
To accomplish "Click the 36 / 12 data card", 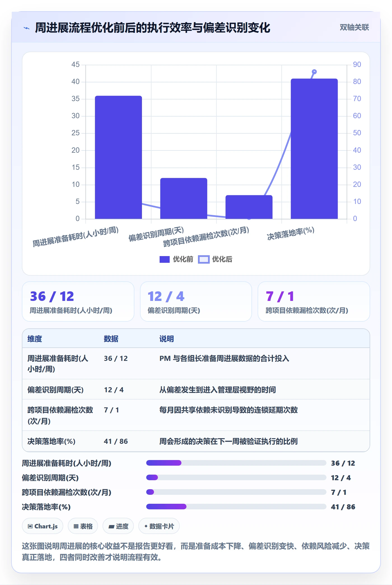I will [x=78, y=301].
